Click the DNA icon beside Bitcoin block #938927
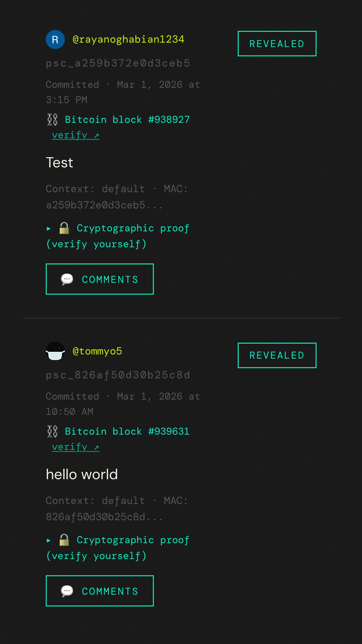 [52, 120]
